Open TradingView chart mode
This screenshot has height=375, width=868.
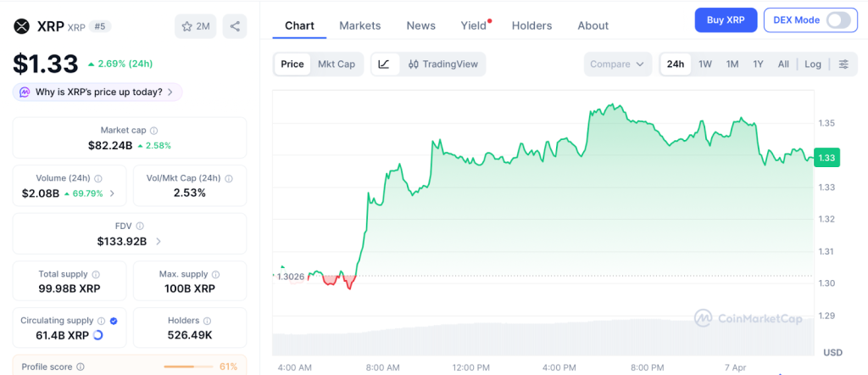(442, 64)
